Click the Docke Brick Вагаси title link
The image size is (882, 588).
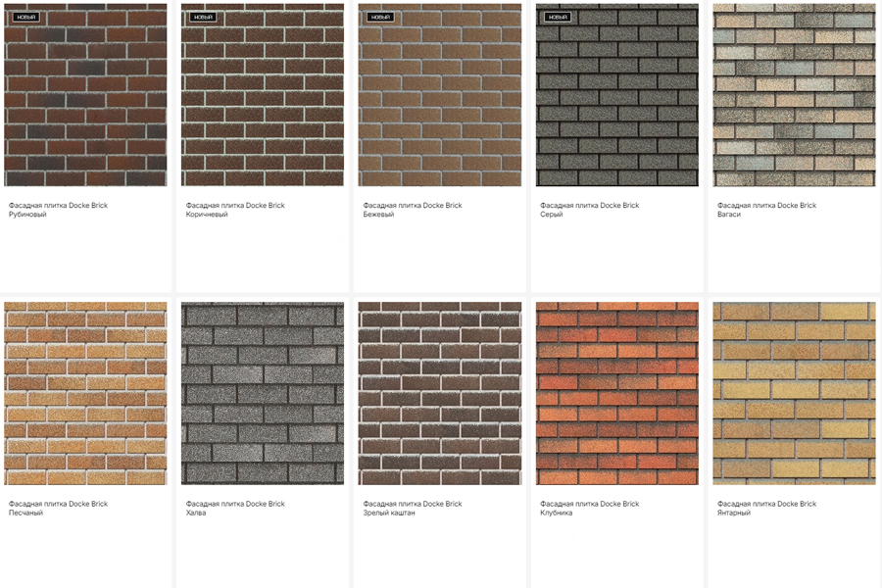[766, 210]
